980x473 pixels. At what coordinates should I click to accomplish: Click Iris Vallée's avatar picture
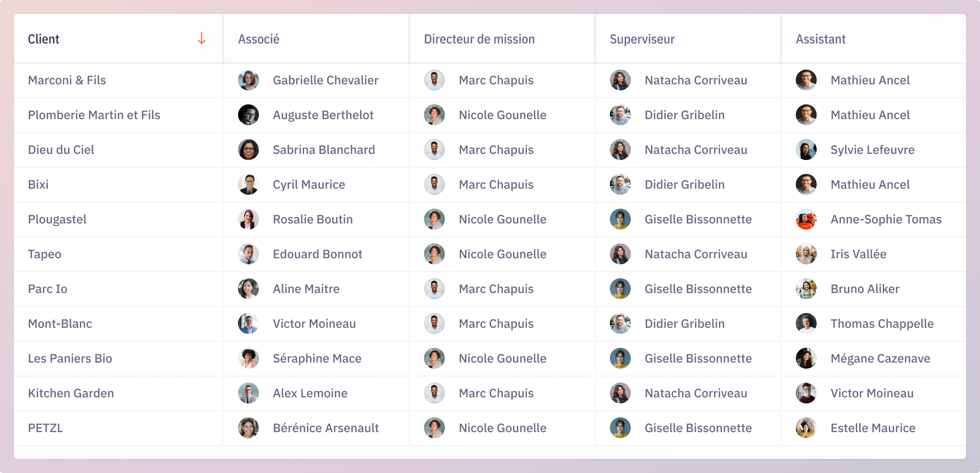[806, 254]
